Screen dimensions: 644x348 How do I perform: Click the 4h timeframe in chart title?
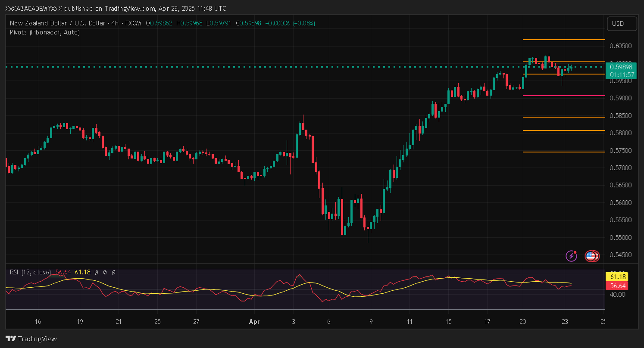click(115, 23)
